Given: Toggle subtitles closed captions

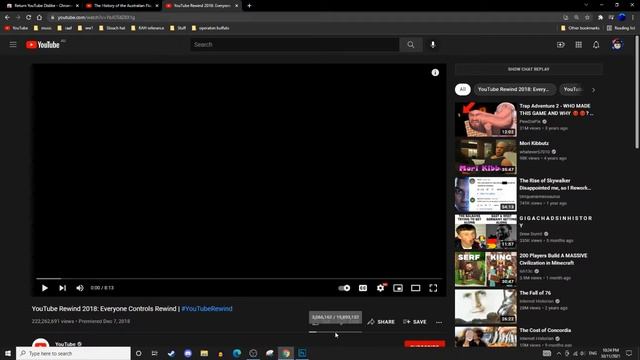Looking at the screenshot, I should [363, 288].
